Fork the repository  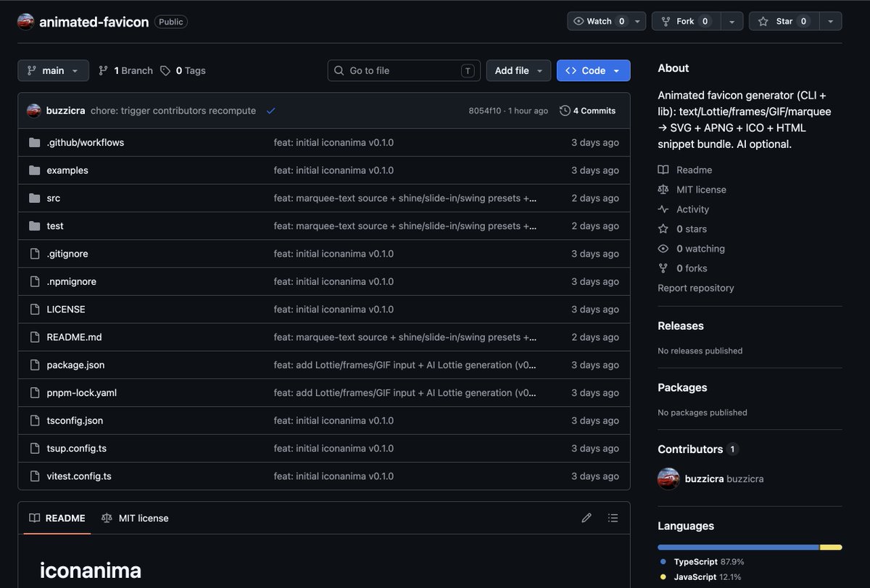coord(687,21)
